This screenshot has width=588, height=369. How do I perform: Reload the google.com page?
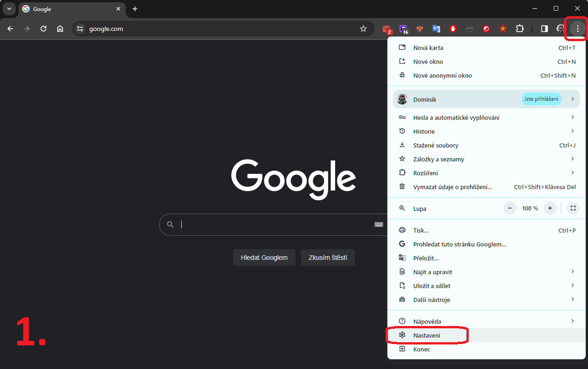point(43,29)
